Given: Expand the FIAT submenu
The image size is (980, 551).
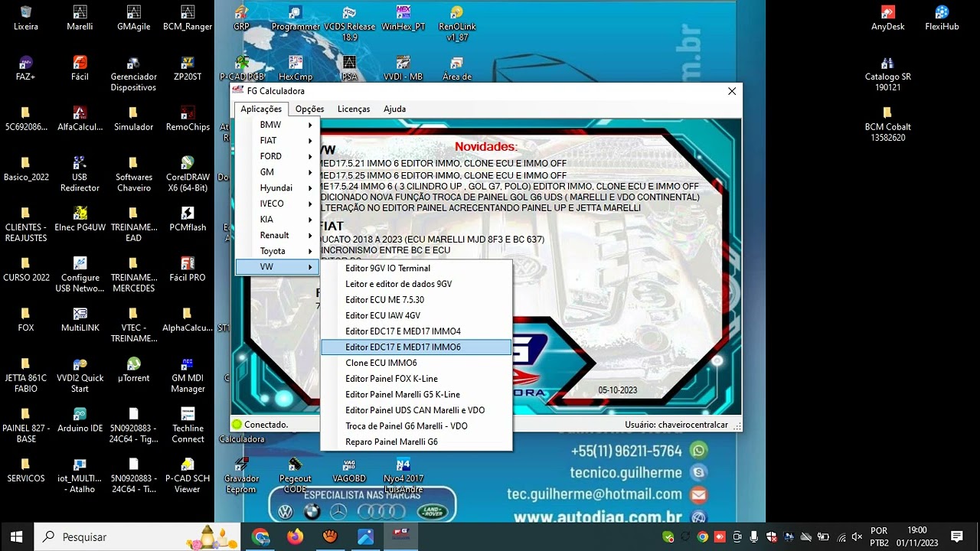Looking at the screenshot, I should pyautogui.click(x=278, y=141).
